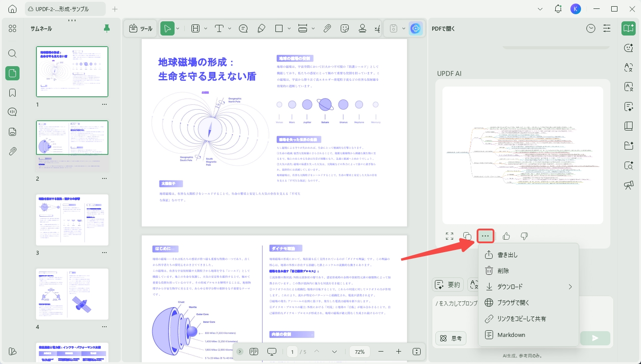Send the prompt with green arrow button
Screen dimensions: 641x364
(595, 338)
